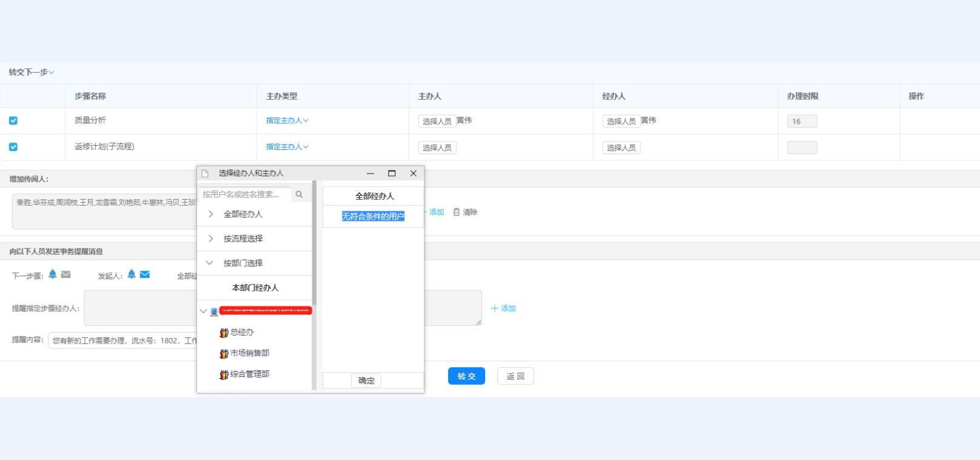Click the 办理时限 field showing 16
The width and height of the screenshot is (980, 460).
(802, 121)
